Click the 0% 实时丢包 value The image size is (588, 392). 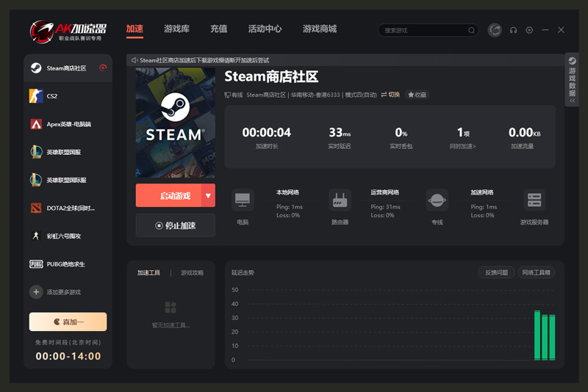(x=401, y=132)
